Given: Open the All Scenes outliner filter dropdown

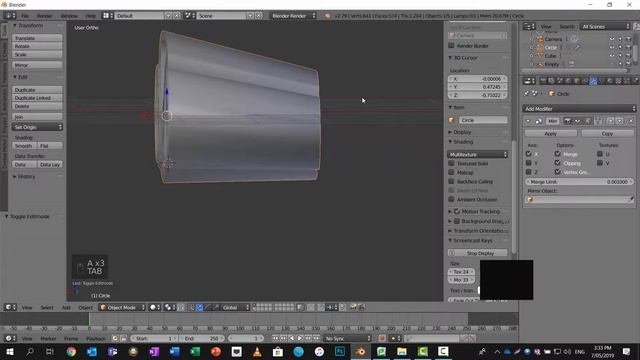Looking at the screenshot, I should pos(606,27).
